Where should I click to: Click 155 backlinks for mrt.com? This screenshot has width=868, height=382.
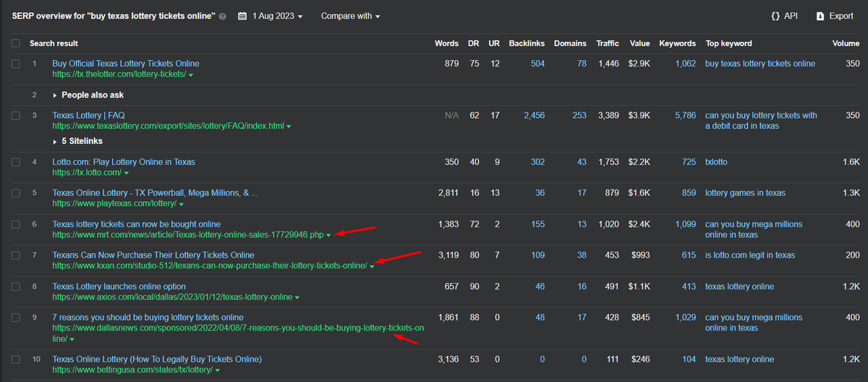[x=537, y=224]
